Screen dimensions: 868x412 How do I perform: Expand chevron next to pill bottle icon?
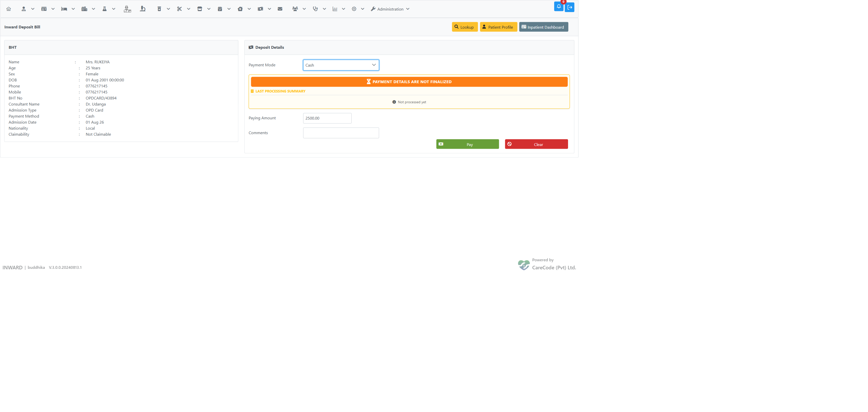click(x=169, y=9)
